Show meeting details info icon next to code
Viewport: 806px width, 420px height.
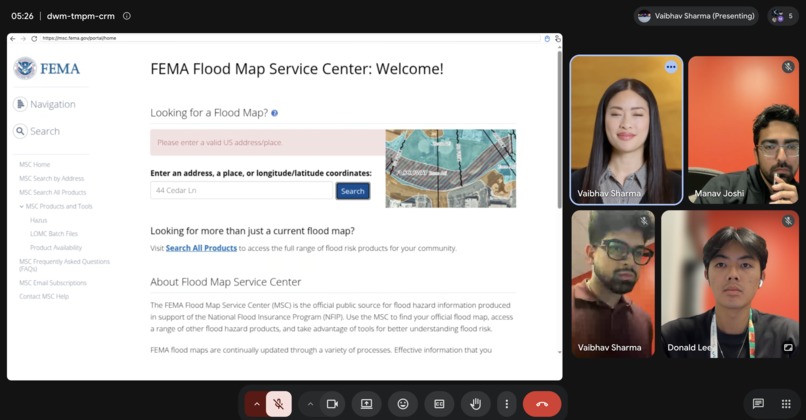pos(126,16)
